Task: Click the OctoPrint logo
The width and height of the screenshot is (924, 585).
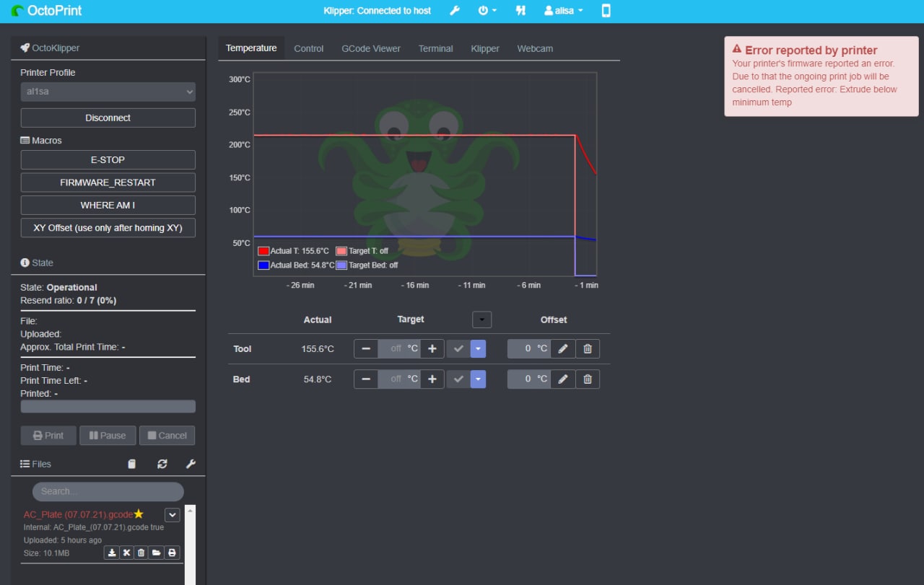Action: tap(46, 11)
